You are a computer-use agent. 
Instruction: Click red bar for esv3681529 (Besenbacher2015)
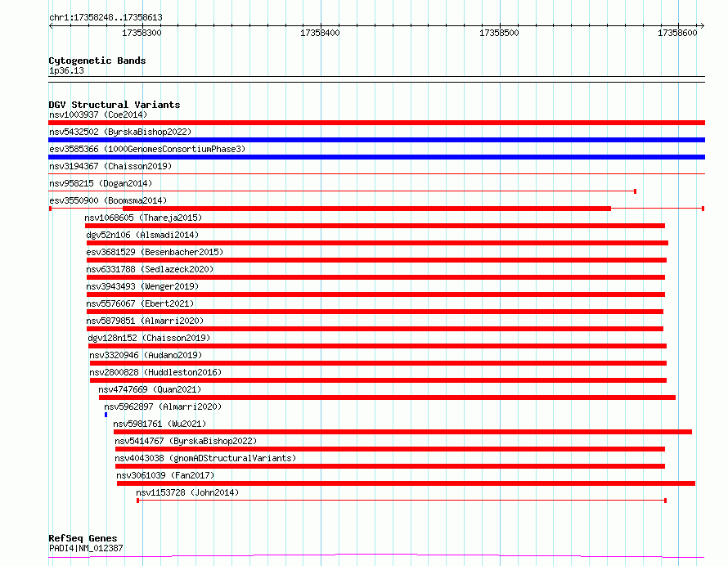coord(376,260)
